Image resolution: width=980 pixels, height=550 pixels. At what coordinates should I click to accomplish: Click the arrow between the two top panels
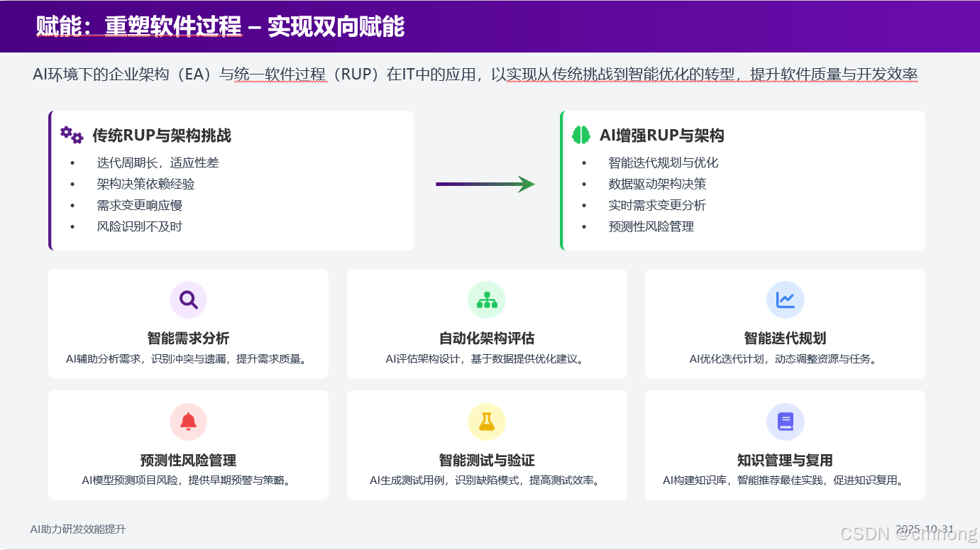(485, 184)
